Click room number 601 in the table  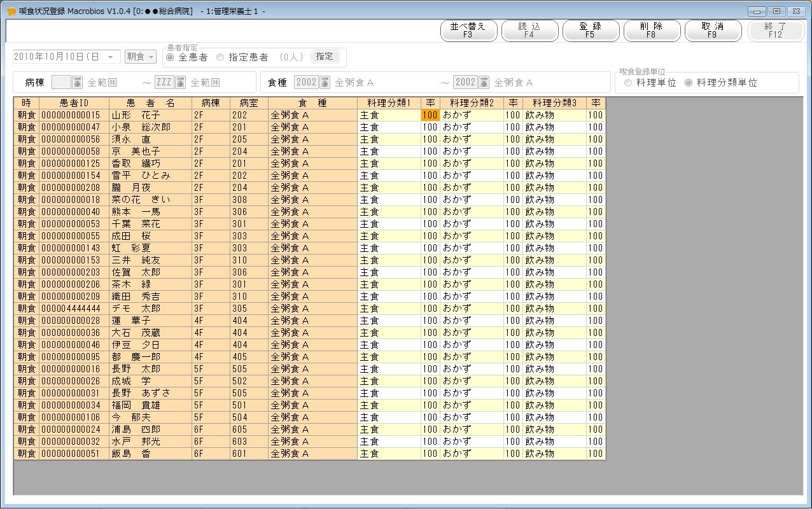(x=249, y=454)
